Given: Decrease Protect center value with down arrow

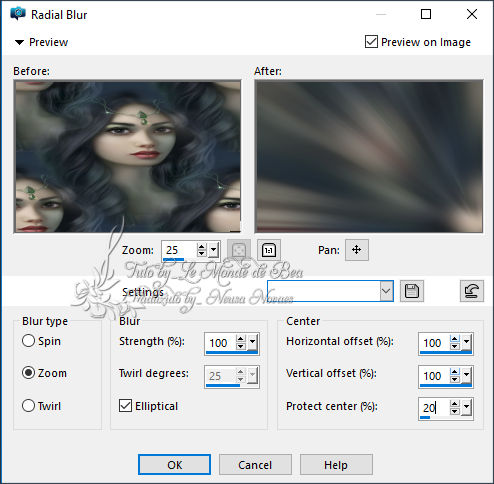Looking at the screenshot, I should pyautogui.click(x=454, y=411).
